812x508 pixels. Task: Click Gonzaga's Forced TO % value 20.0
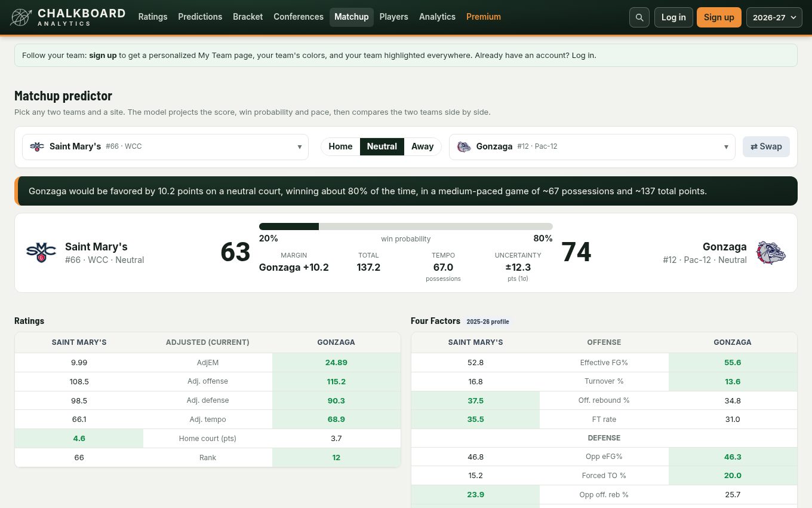[733, 476]
